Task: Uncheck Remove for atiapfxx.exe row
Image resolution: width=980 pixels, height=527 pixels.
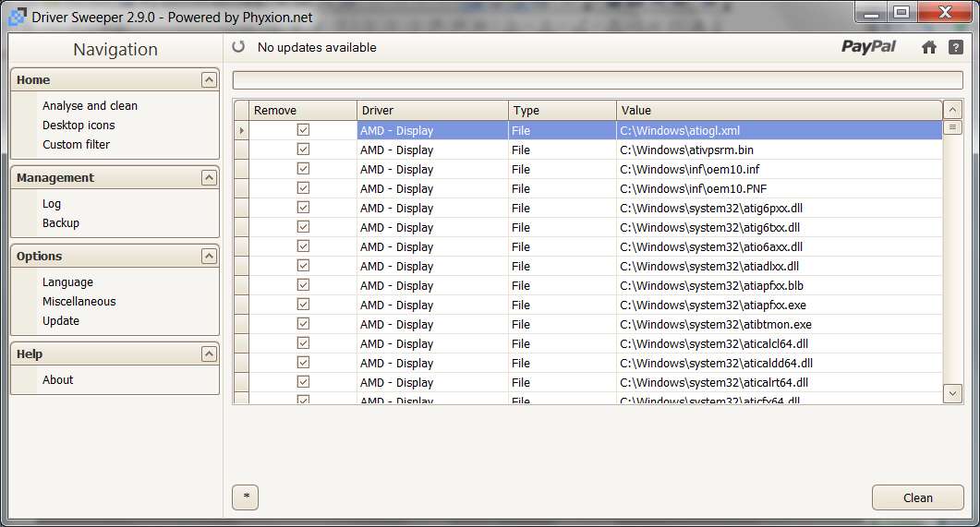Action: 303,304
